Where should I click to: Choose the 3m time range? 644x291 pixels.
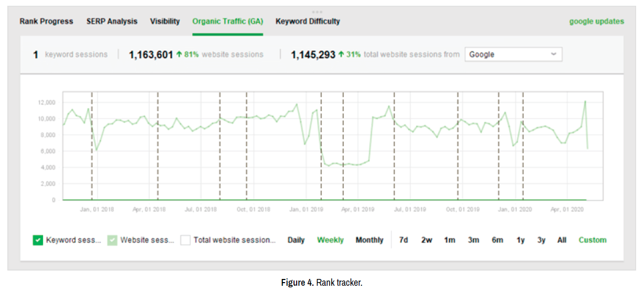click(x=473, y=240)
